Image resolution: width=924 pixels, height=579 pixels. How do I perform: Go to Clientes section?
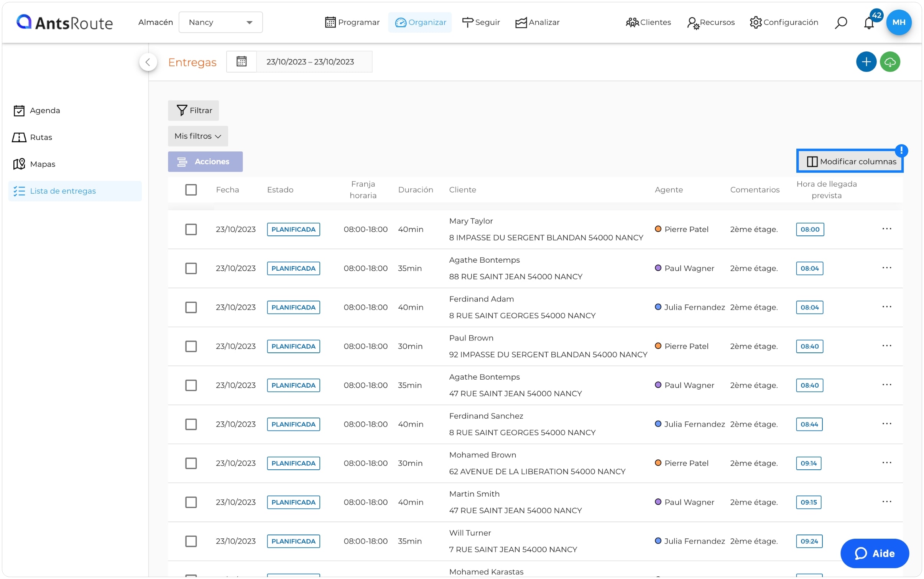point(648,22)
